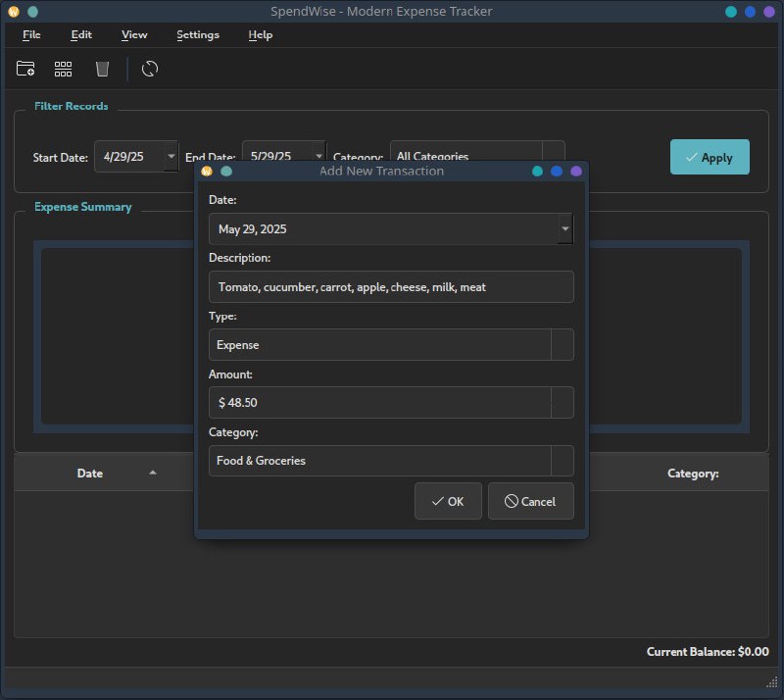Screen dimensions: 784x700
Task: Click the blue window button of the transaction dialog
Action: [x=557, y=172]
